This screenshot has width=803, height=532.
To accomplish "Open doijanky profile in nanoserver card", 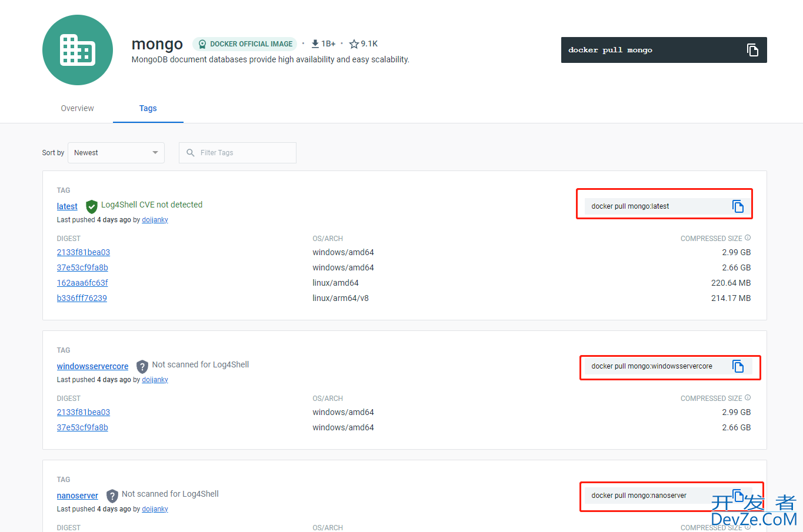I will coord(155,509).
